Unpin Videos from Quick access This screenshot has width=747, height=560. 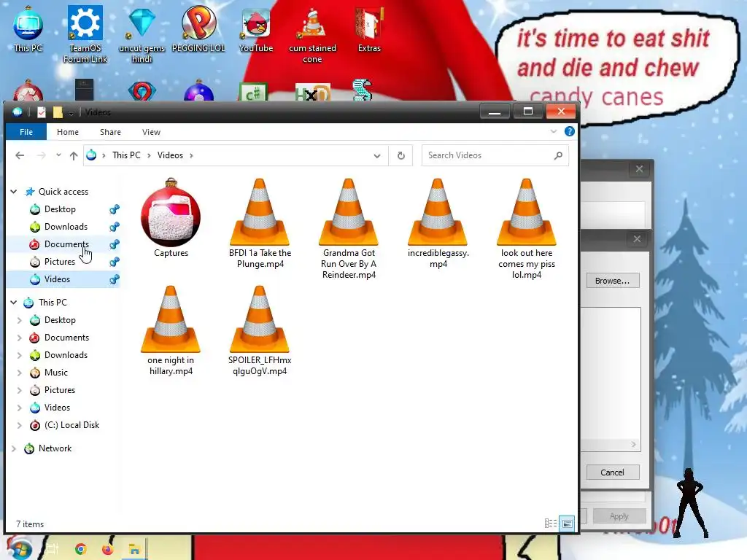pos(115,279)
